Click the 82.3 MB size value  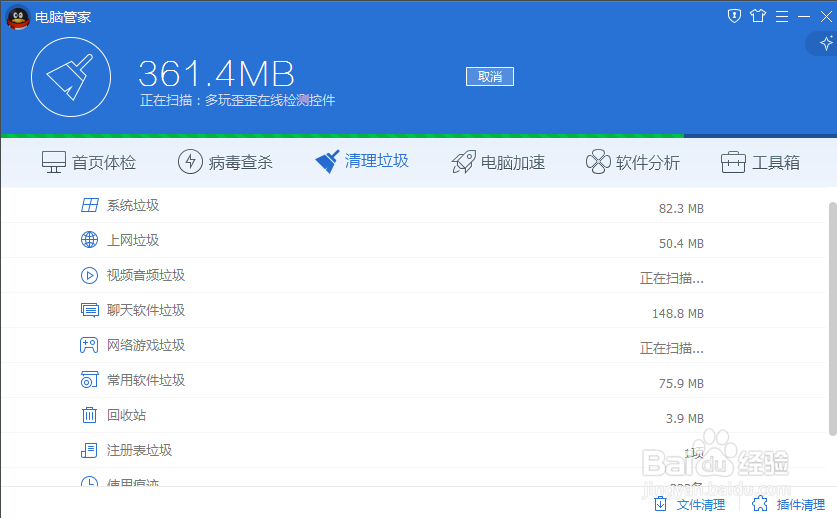[681, 209]
